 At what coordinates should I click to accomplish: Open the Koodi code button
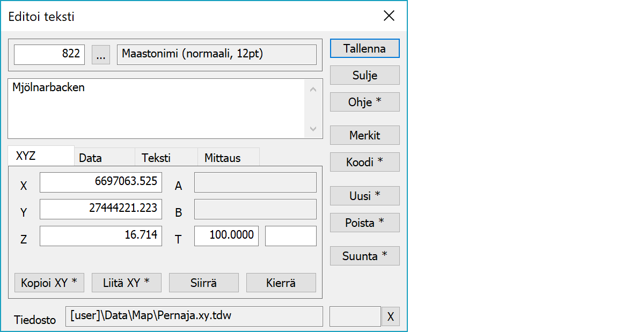point(364,162)
